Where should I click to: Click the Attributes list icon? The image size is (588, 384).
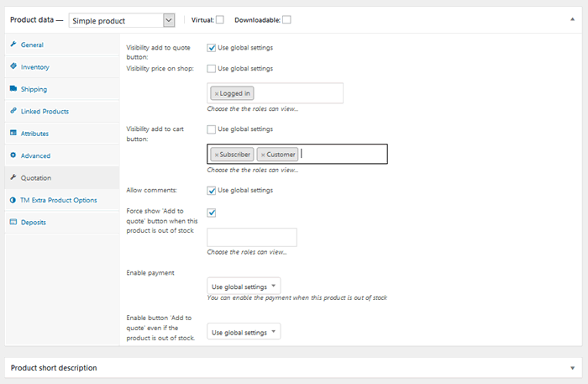[x=13, y=134]
